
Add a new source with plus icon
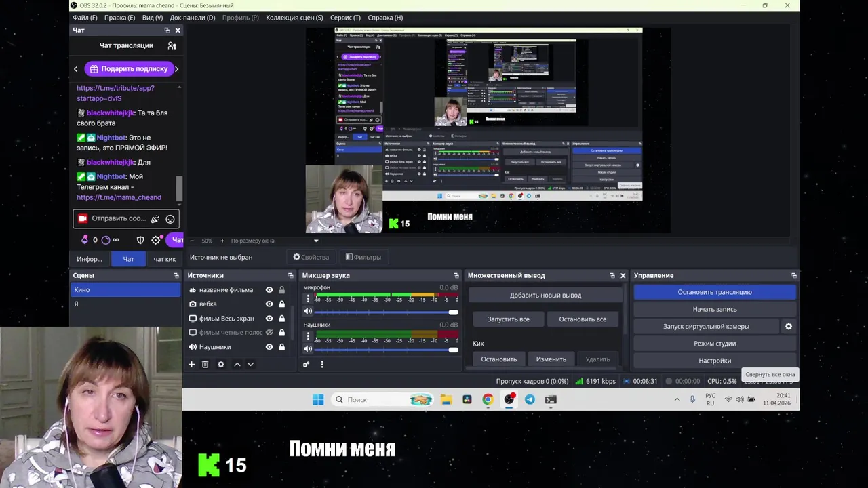point(191,365)
